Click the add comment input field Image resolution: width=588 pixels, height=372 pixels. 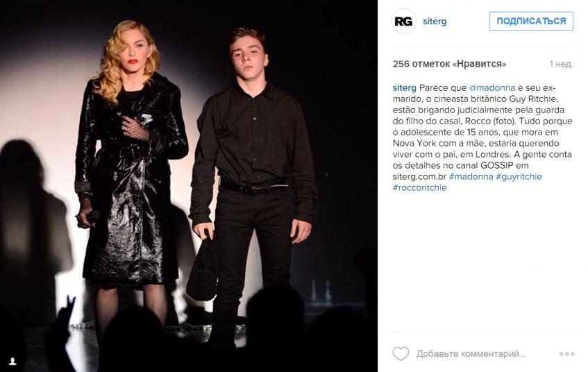click(x=471, y=354)
